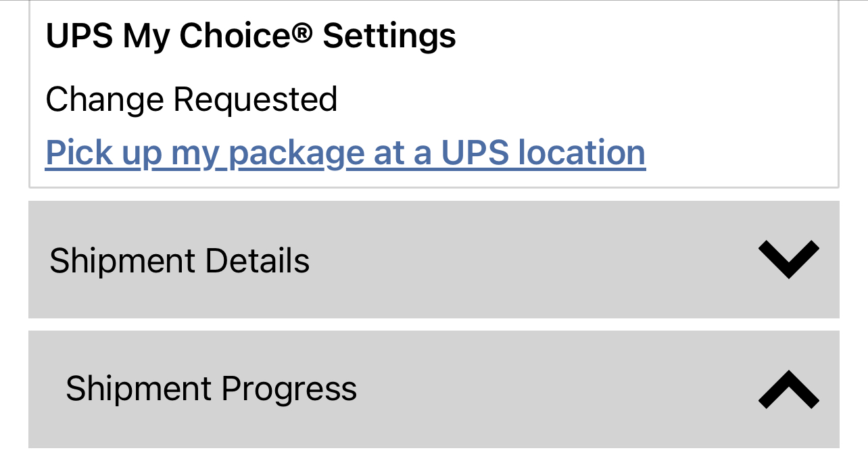Show shipment details with the chevron icon

(788, 260)
